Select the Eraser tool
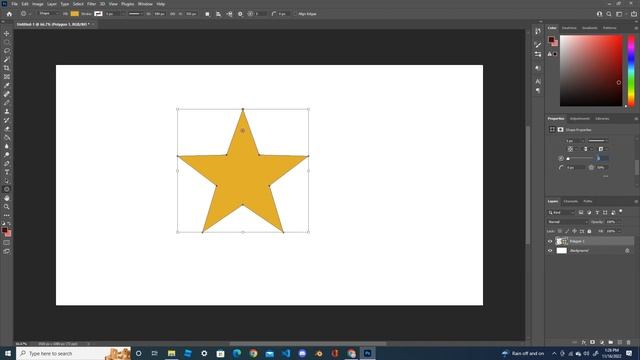Screen dimensions: 640x360 [x=7, y=129]
